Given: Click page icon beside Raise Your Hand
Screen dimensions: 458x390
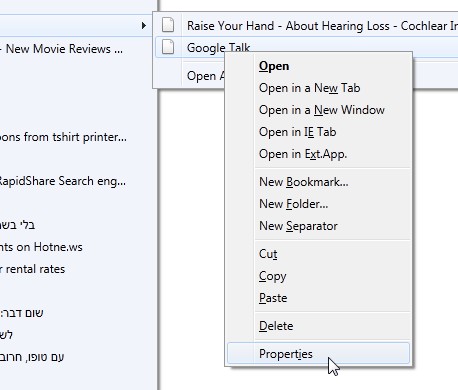Looking at the screenshot, I should click(168, 25).
